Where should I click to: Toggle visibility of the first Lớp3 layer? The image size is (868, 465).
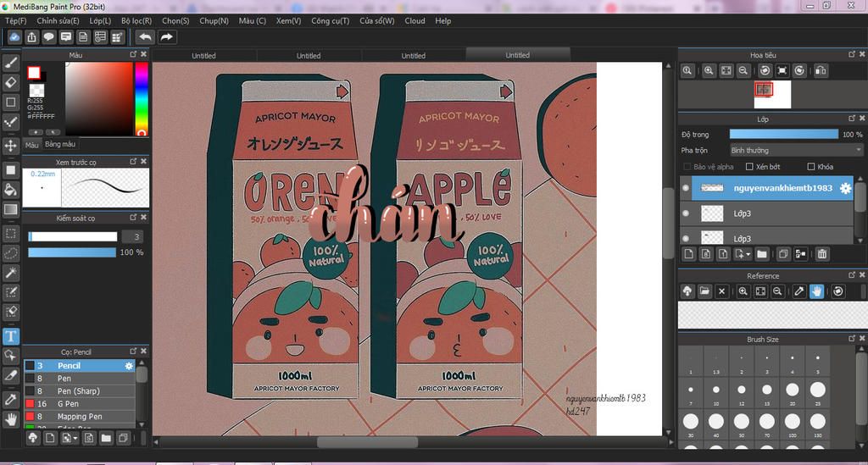[686, 213]
